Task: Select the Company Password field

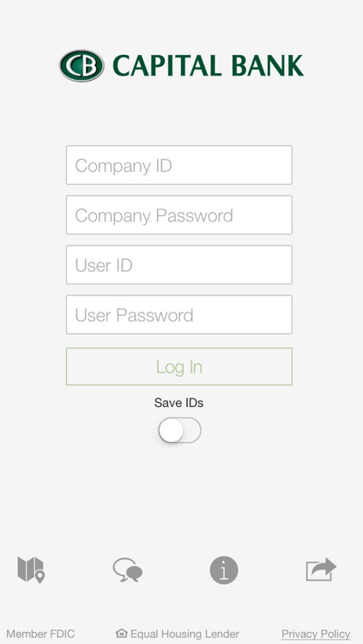Action: click(x=179, y=215)
